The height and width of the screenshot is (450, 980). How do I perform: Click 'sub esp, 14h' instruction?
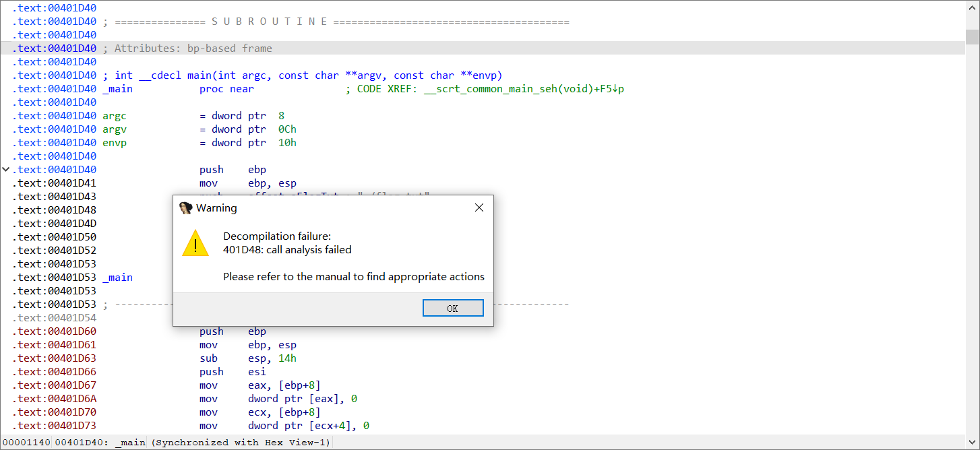(x=248, y=358)
